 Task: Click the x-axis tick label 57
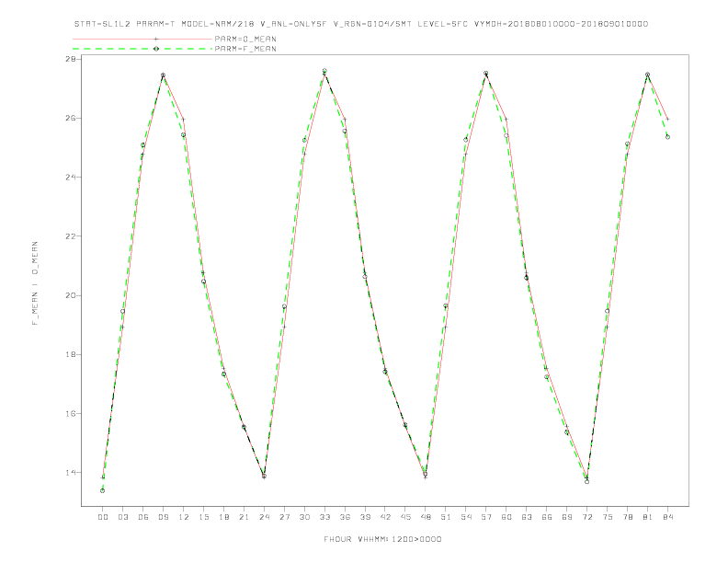[486, 517]
